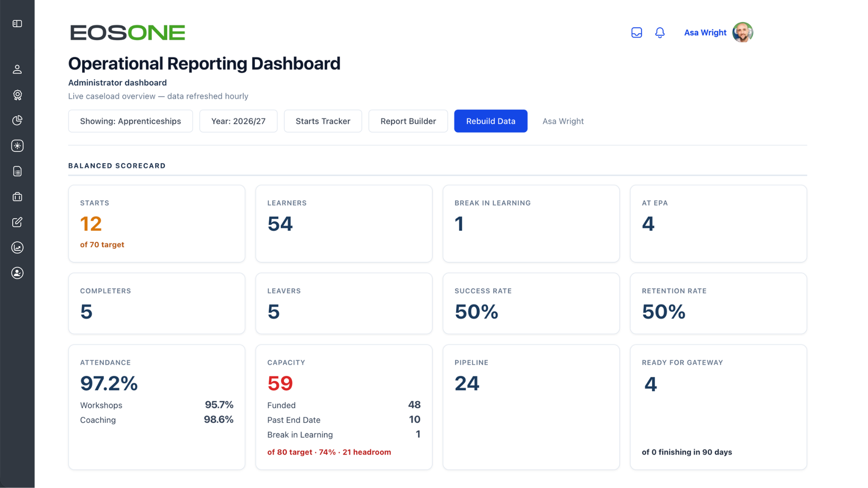Open the Learners card showing 54
The width and height of the screenshot is (868, 488).
(x=344, y=224)
